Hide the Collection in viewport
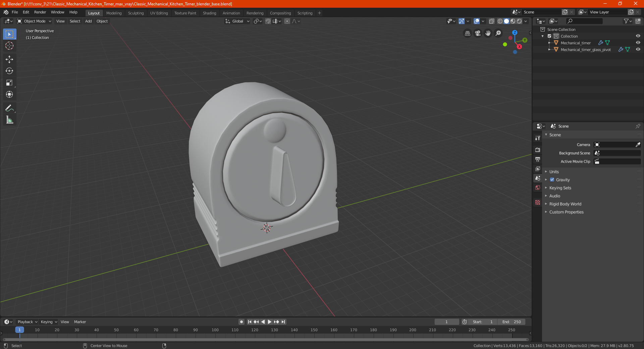This screenshot has width=644, height=349. click(x=638, y=36)
